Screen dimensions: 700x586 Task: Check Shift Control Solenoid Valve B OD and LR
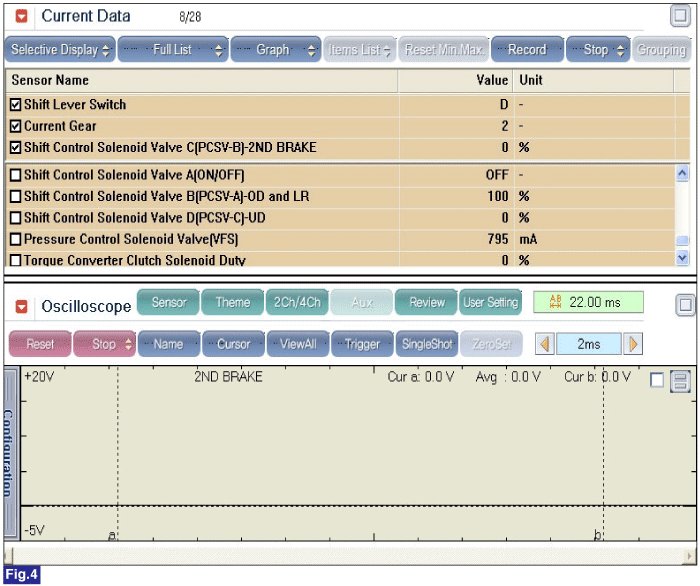[x=15, y=196]
